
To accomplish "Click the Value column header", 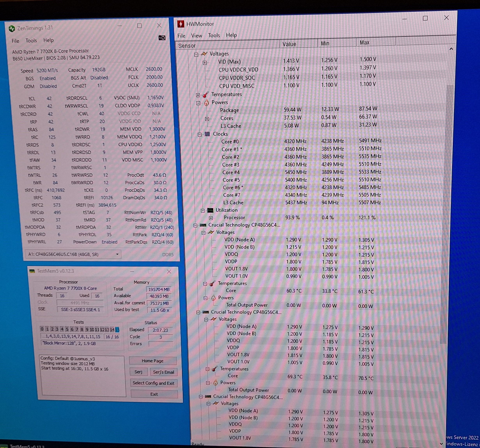I will click(298, 44).
